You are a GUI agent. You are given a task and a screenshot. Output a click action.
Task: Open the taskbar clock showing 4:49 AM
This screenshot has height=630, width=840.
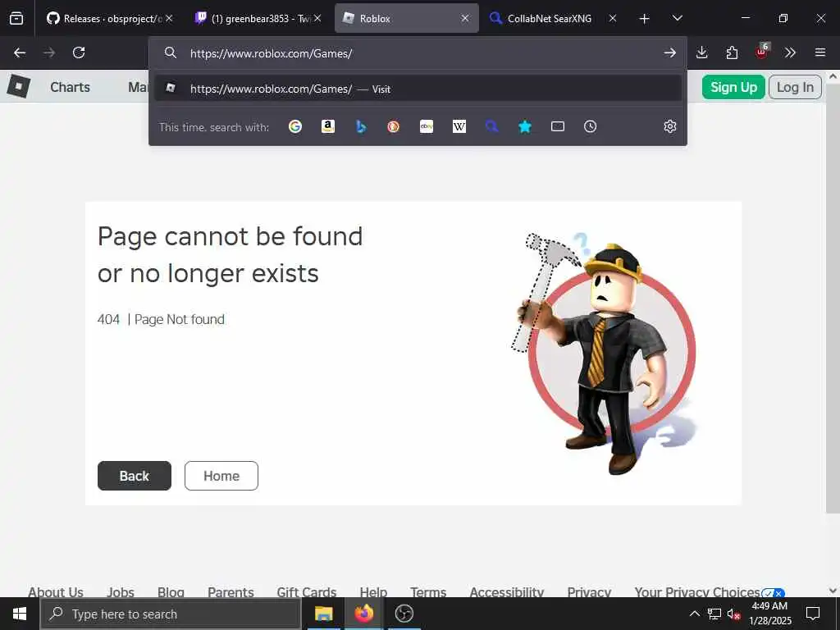[x=769, y=614]
